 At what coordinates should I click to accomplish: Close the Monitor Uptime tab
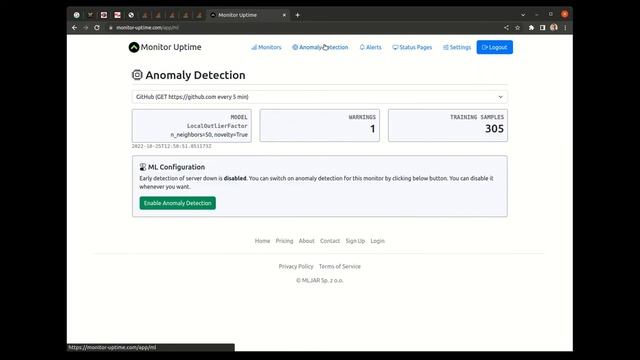coord(284,15)
